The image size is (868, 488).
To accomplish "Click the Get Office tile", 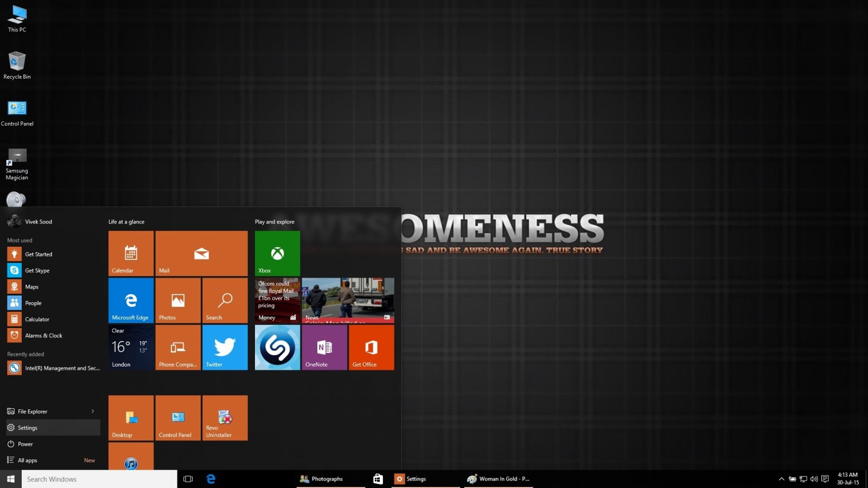I will click(x=371, y=348).
